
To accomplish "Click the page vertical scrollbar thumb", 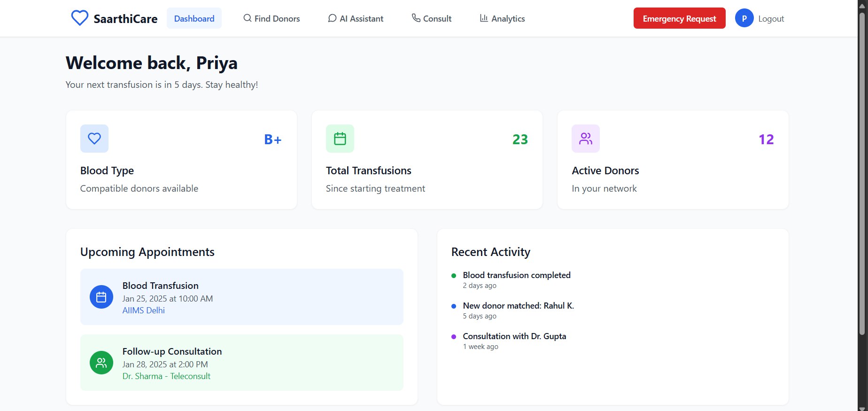I will (861, 174).
